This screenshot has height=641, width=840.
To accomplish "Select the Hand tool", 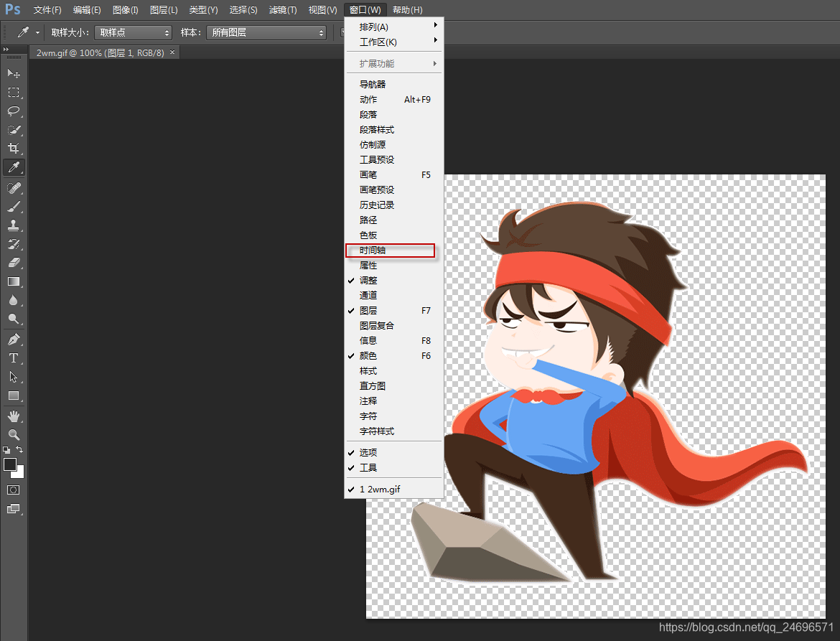I will pos(14,416).
